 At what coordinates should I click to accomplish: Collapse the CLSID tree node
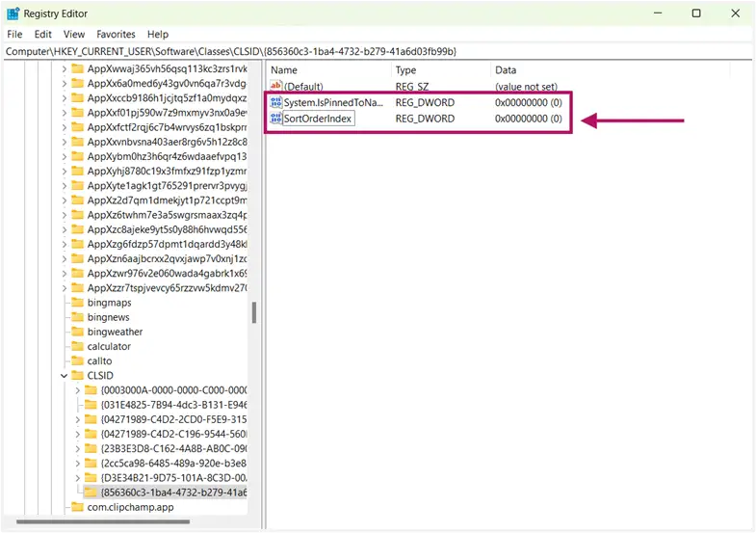tap(65, 375)
